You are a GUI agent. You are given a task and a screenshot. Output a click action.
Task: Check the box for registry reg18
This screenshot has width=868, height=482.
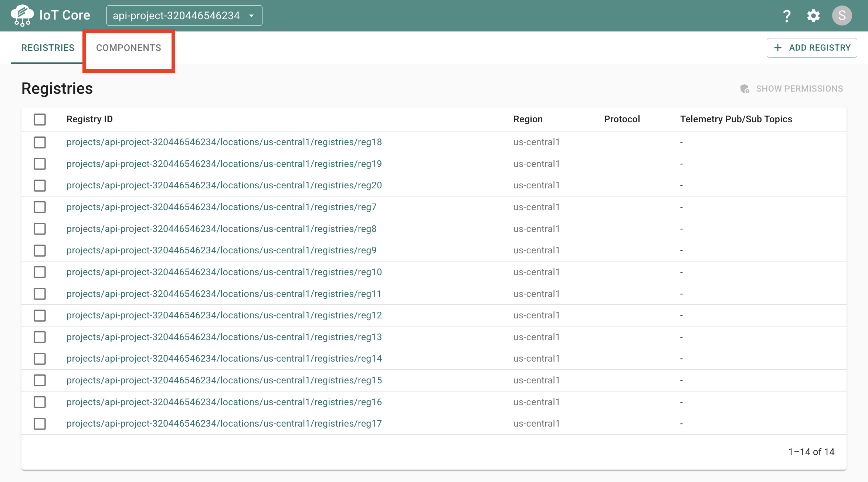click(x=40, y=142)
